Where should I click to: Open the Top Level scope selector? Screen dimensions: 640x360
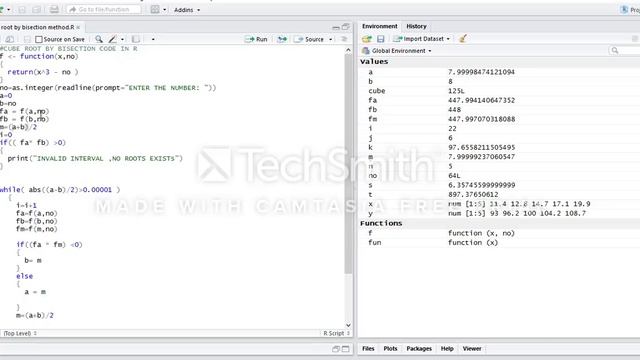pyautogui.click(x=20, y=333)
